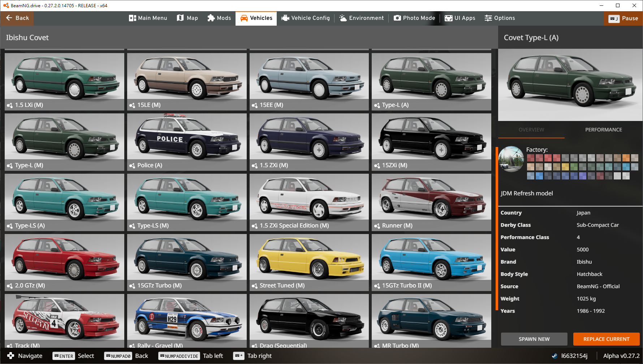Open Photo Mode

[x=414, y=18]
